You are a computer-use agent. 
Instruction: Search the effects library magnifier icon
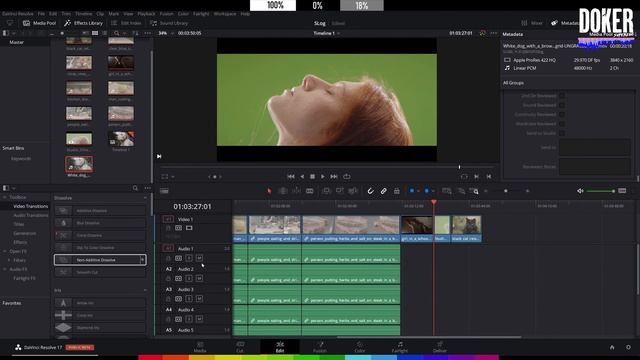(135, 188)
